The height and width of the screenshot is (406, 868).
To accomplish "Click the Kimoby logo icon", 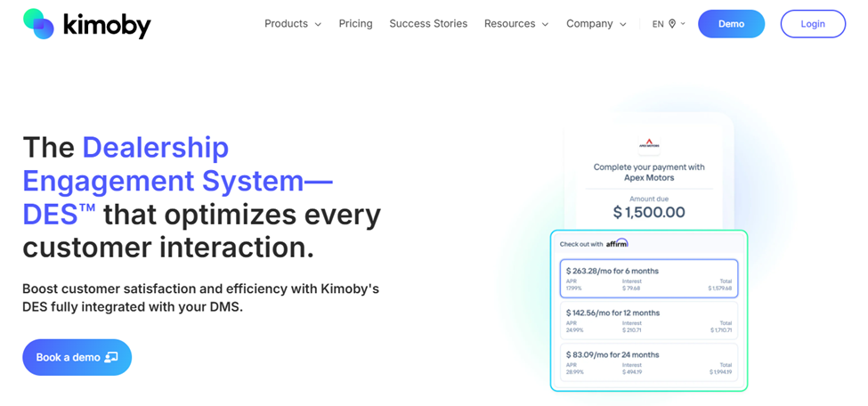I will [x=39, y=24].
